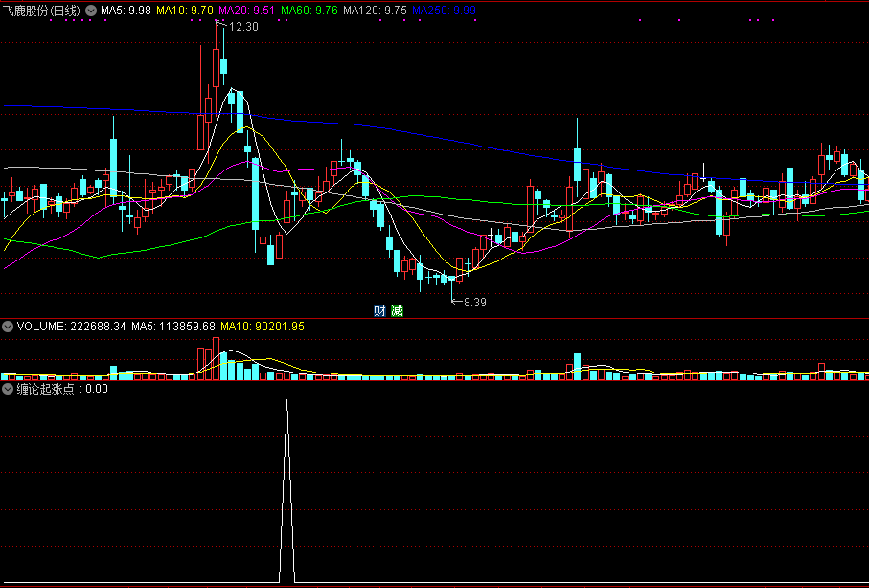869x588 pixels.
Task: Click the green MA60: 9.76 label
Action: pos(309,11)
